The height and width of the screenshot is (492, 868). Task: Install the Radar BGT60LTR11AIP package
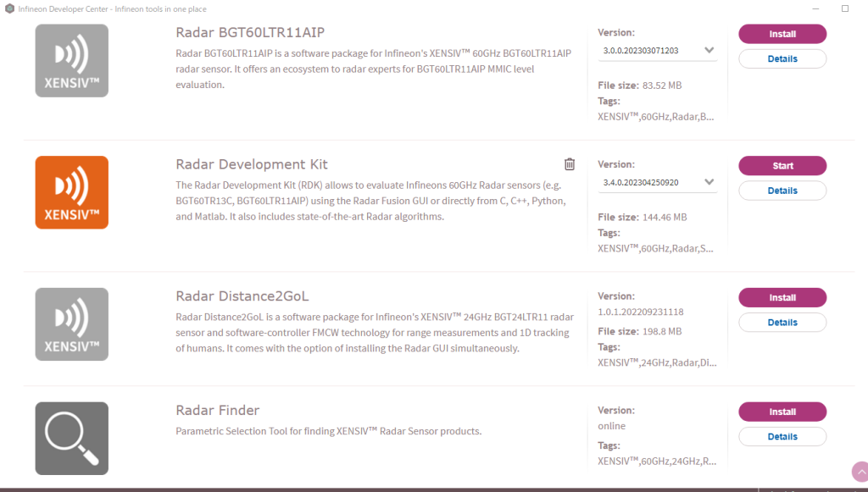[x=782, y=34]
